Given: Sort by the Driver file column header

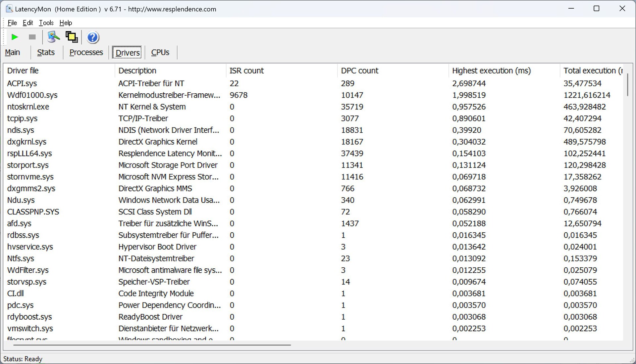Looking at the screenshot, I should (x=59, y=71).
